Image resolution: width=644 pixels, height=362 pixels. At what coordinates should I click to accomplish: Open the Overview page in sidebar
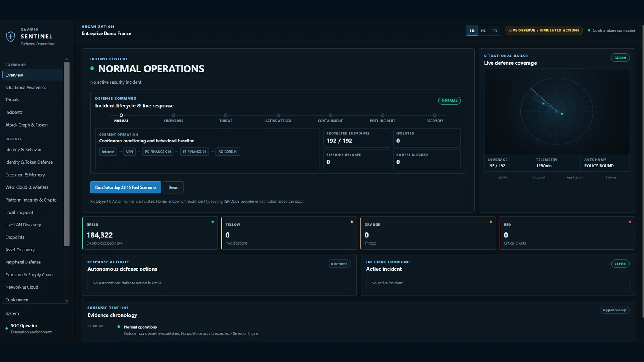[33, 75]
